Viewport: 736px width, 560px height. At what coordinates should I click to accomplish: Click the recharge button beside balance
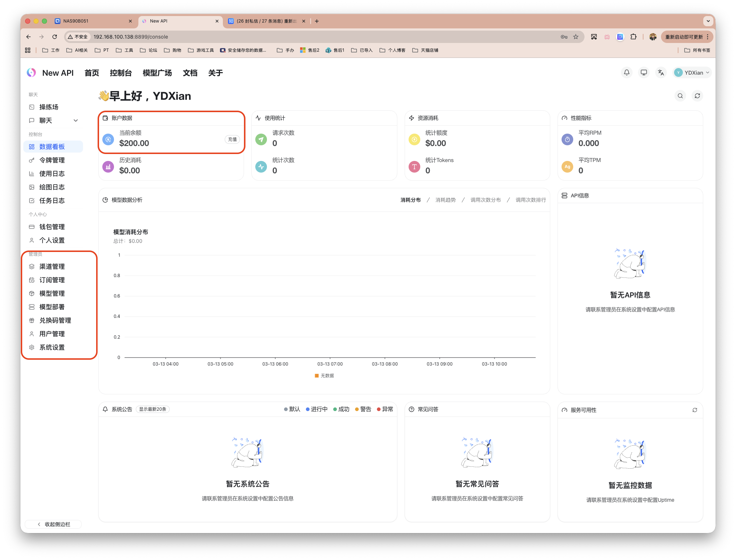click(232, 139)
